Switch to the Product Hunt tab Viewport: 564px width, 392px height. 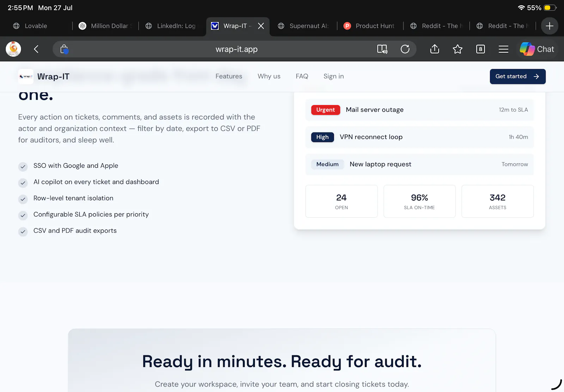pyautogui.click(x=370, y=26)
